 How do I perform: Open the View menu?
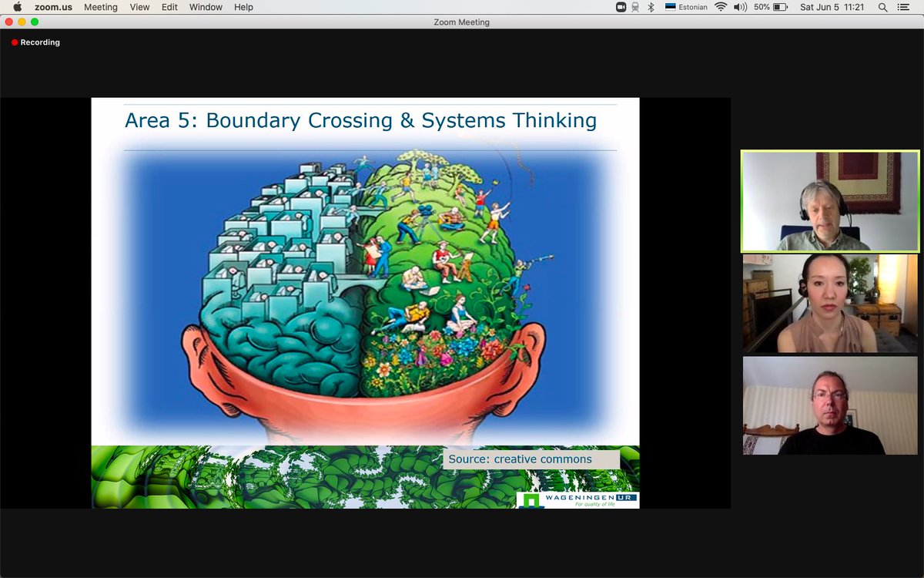[139, 7]
